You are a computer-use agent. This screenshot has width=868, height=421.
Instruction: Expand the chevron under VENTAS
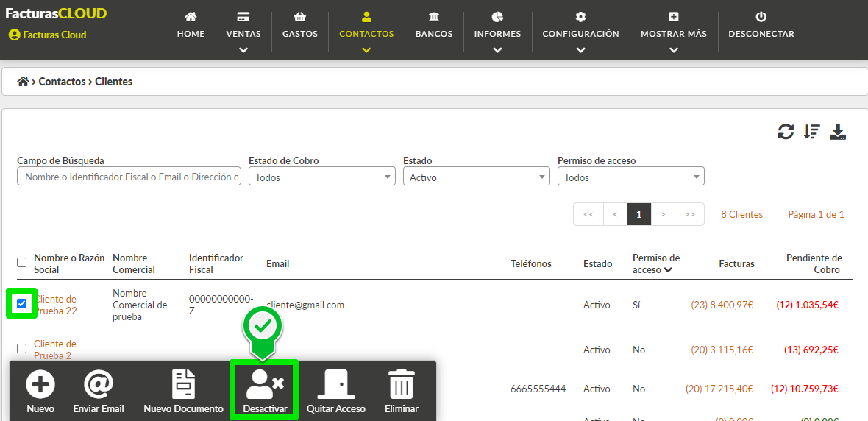pos(243,50)
